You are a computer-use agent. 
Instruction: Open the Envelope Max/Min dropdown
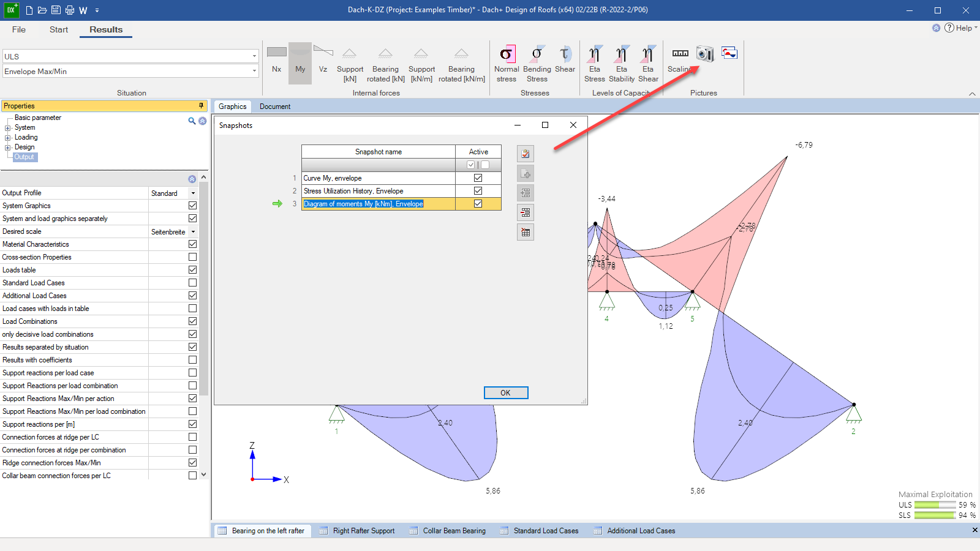(x=254, y=71)
